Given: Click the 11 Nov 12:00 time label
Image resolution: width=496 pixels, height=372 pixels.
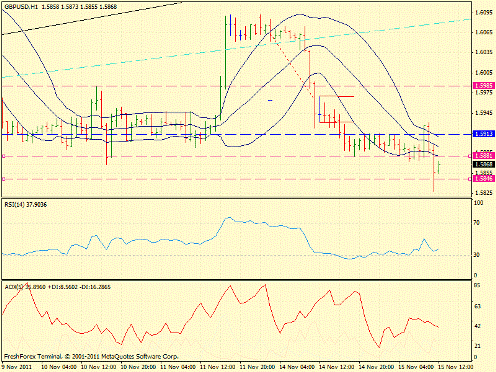Looking at the screenshot, I should click(x=217, y=367).
